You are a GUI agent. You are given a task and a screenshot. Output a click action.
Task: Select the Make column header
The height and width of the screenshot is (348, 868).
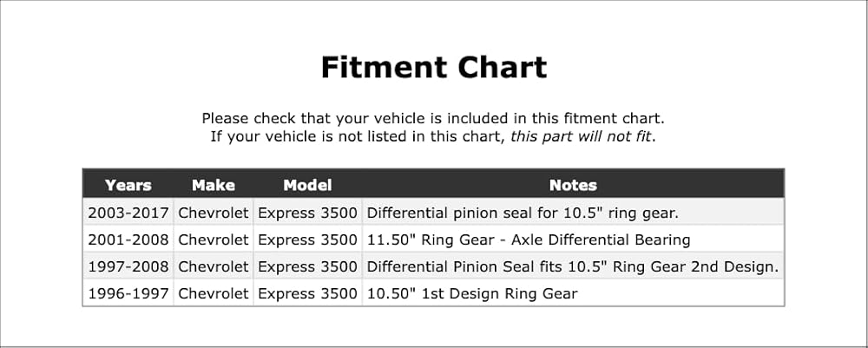(x=214, y=186)
